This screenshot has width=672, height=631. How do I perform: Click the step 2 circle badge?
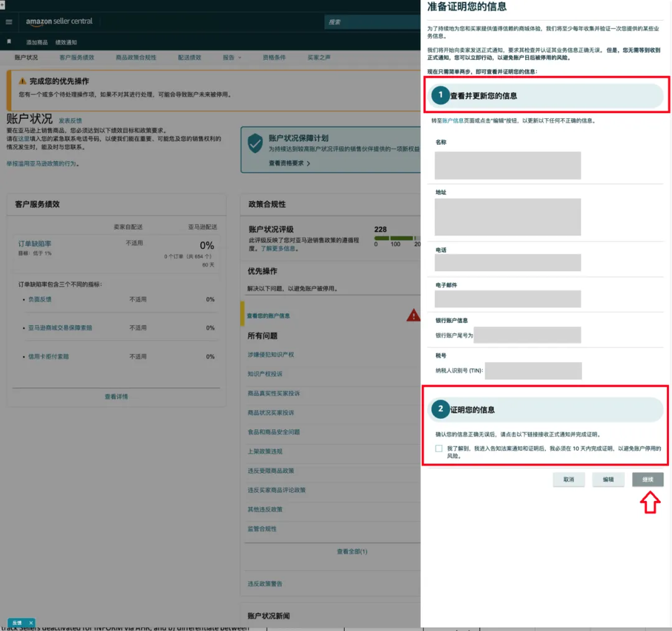pos(441,409)
